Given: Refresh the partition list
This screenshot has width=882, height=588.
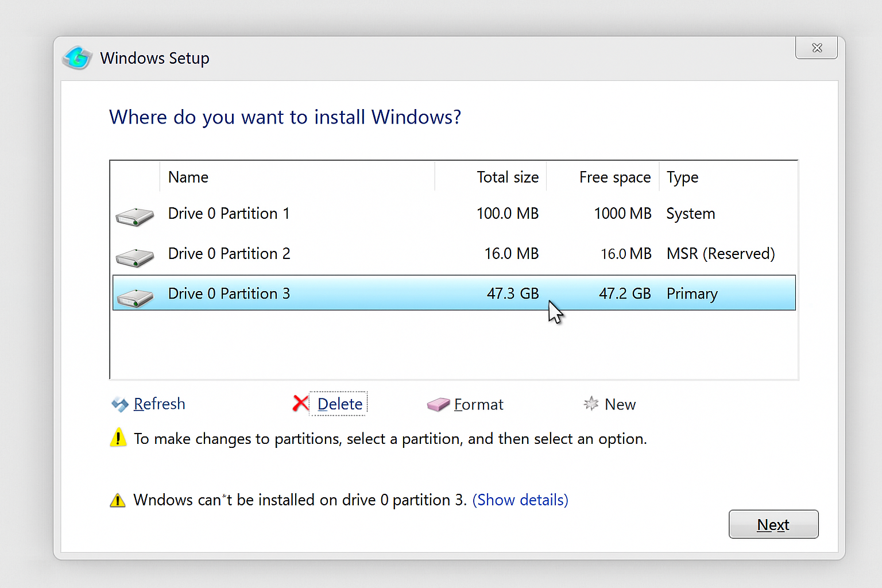Looking at the screenshot, I should 159,404.
